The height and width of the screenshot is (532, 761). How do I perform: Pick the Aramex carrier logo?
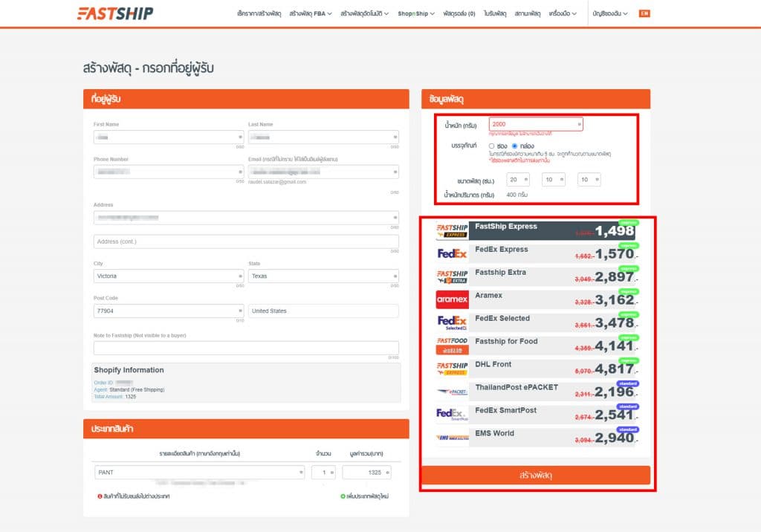click(x=452, y=299)
